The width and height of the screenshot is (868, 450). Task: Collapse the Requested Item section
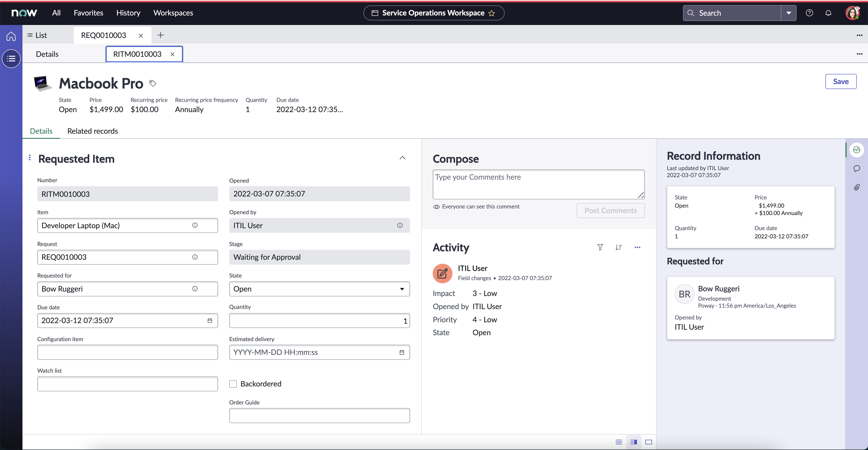402,158
